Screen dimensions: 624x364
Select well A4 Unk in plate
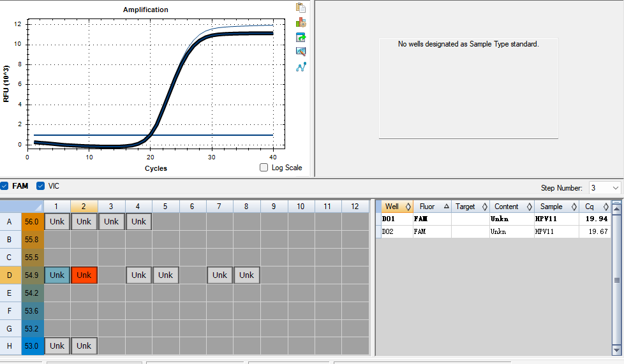(138, 222)
